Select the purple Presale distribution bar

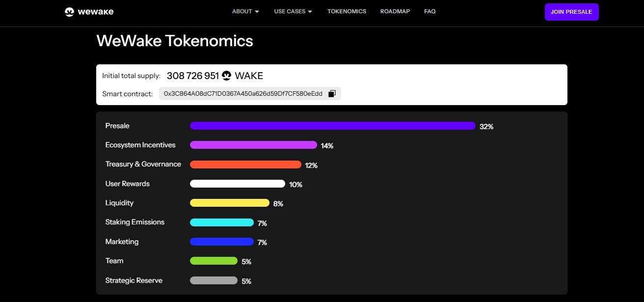332,126
